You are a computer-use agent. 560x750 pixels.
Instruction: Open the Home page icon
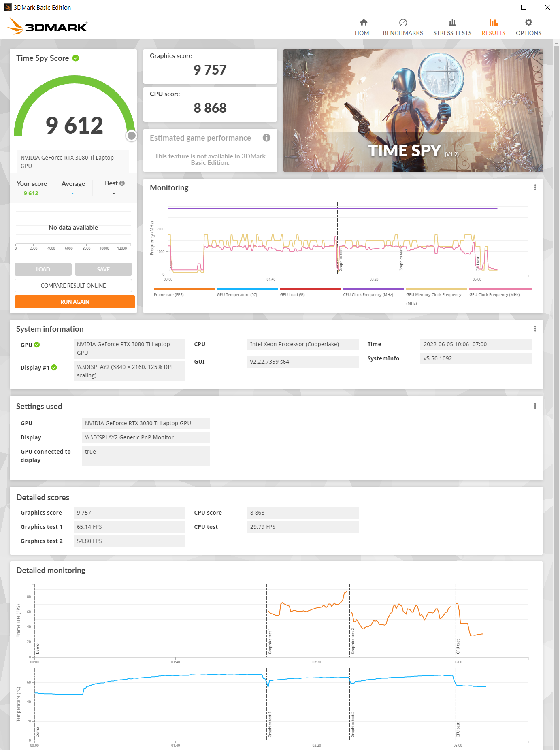pos(363,22)
